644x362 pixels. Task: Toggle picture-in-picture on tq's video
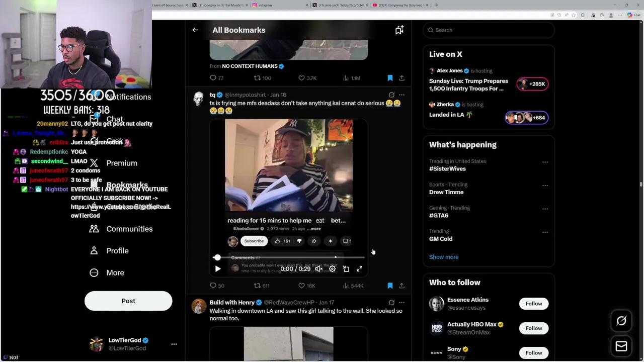click(346, 269)
